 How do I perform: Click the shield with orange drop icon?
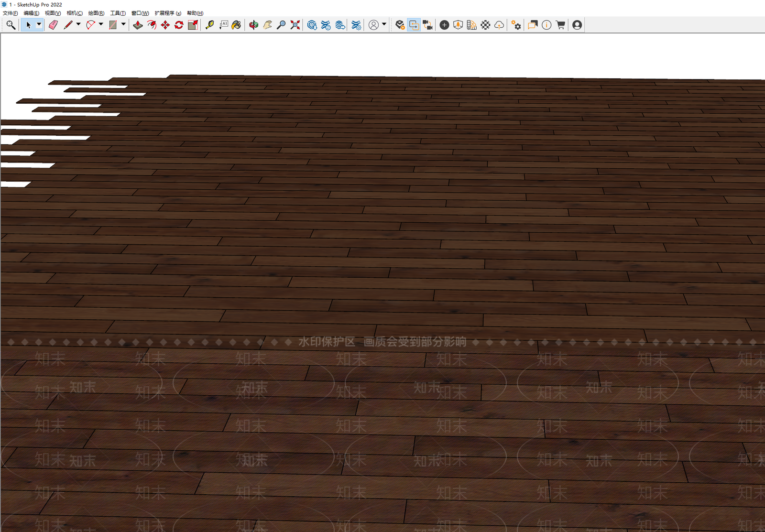[x=458, y=25]
